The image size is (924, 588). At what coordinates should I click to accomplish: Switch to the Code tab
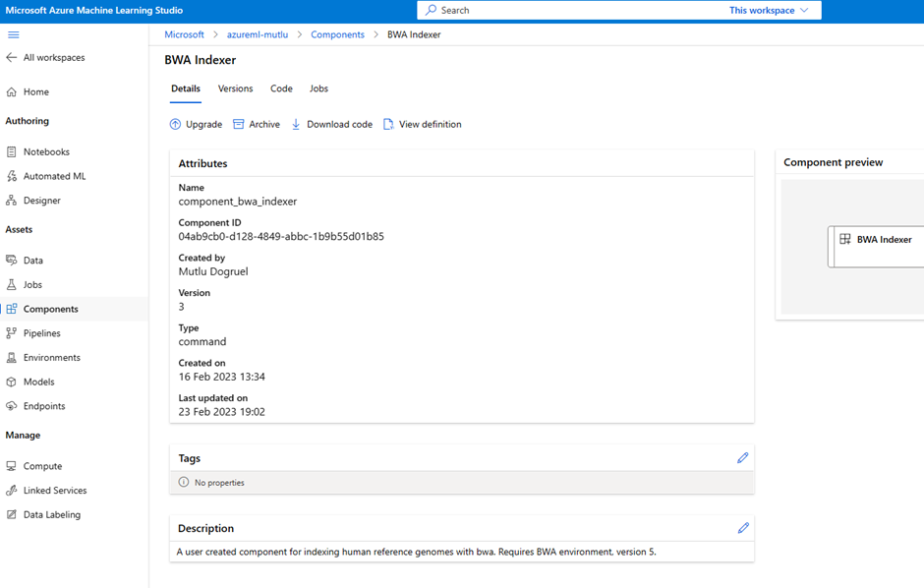pyautogui.click(x=281, y=88)
